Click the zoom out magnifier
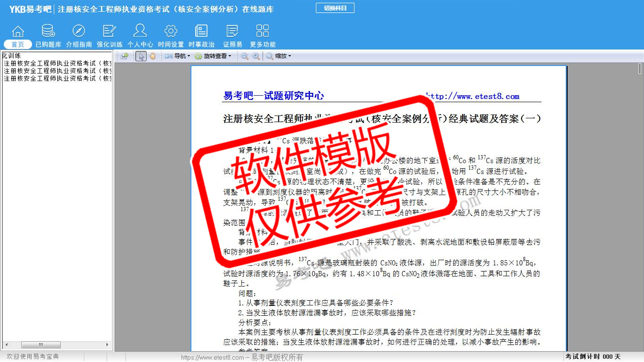The height and width of the screenshot is (362, 644). coord(245,56)
